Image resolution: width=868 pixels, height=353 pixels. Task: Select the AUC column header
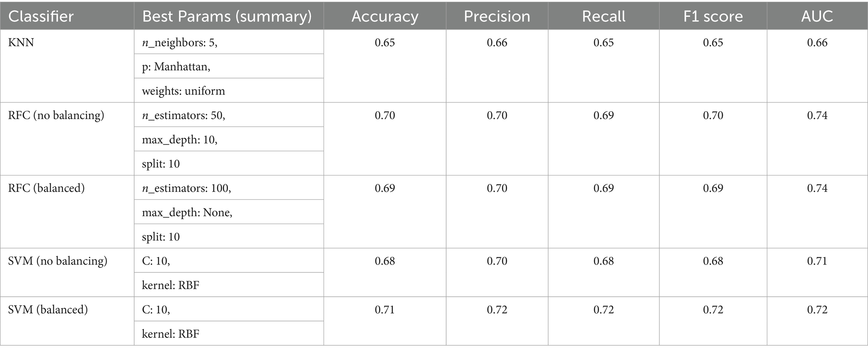(817, 16)
